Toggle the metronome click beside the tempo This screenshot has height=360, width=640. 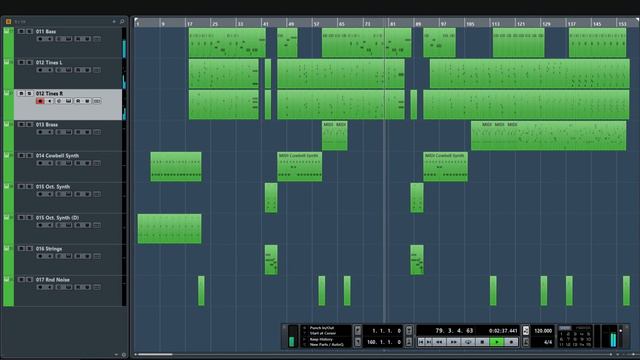tap(525, 331)
